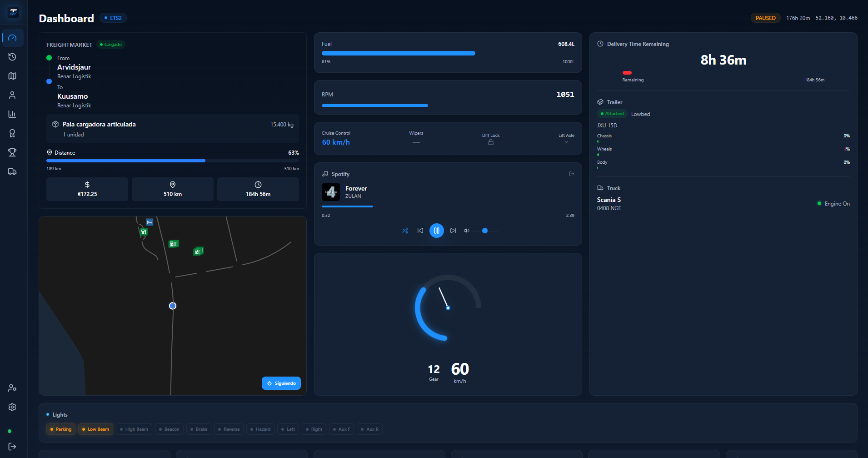This screenshot has height=458, width=868.
Task: Click the 60 km/h cruise control value
Action: coord(336,142)
